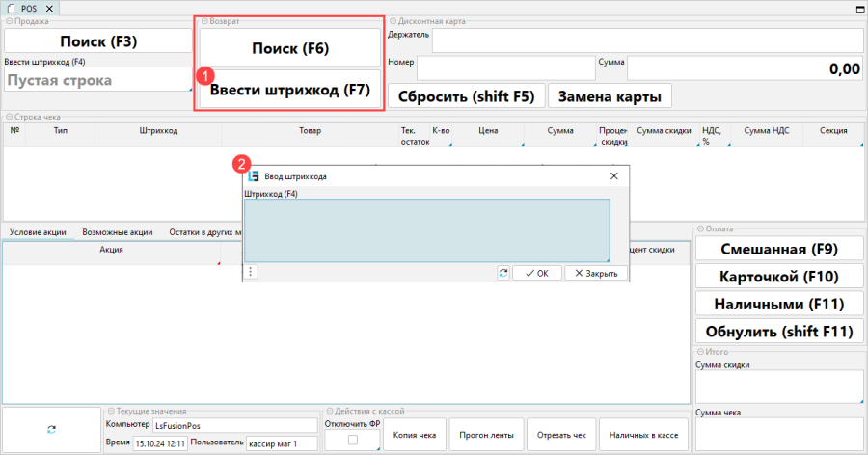Close the Ввод штрихкода dialog window

[x=613, y=176]
